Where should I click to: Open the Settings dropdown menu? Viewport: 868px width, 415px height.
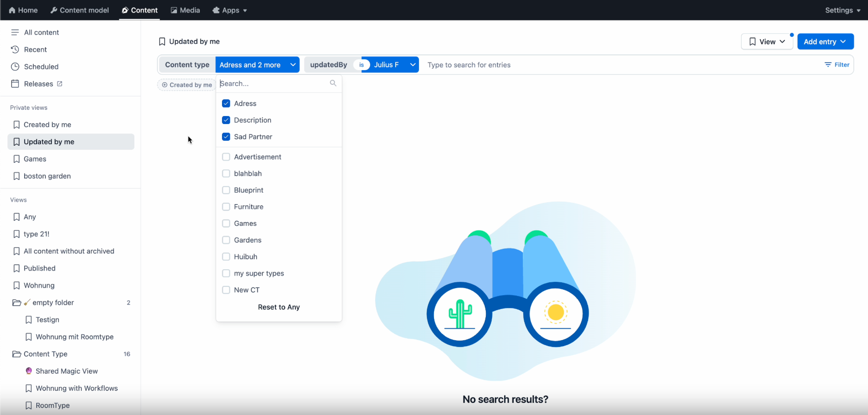pyautogui.click(x=843, y=10)
